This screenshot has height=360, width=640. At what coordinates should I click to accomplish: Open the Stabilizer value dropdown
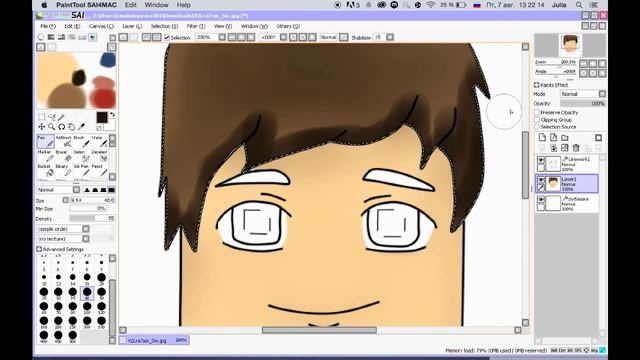pos(390,37)
